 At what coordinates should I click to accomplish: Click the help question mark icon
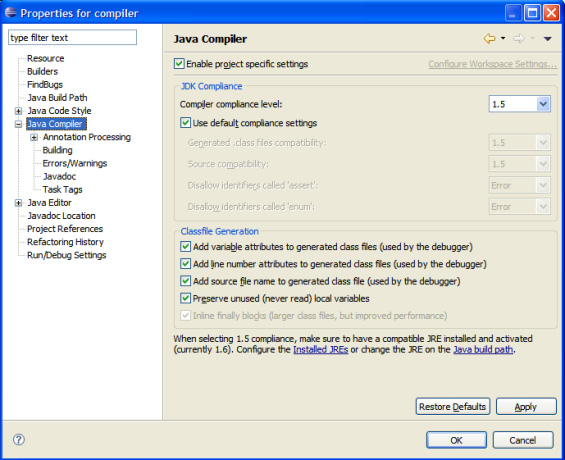[x=19, y=439]
